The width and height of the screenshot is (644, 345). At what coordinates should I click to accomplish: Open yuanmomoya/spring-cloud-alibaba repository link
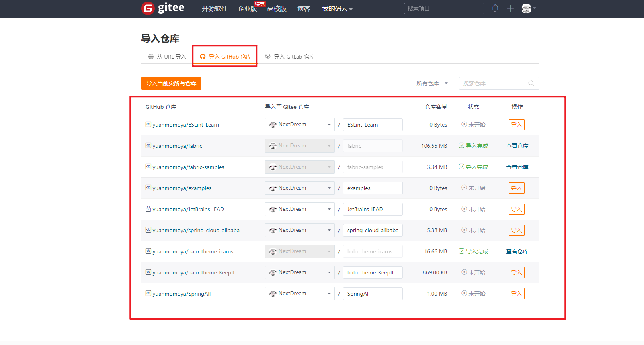tap(196, 230)
